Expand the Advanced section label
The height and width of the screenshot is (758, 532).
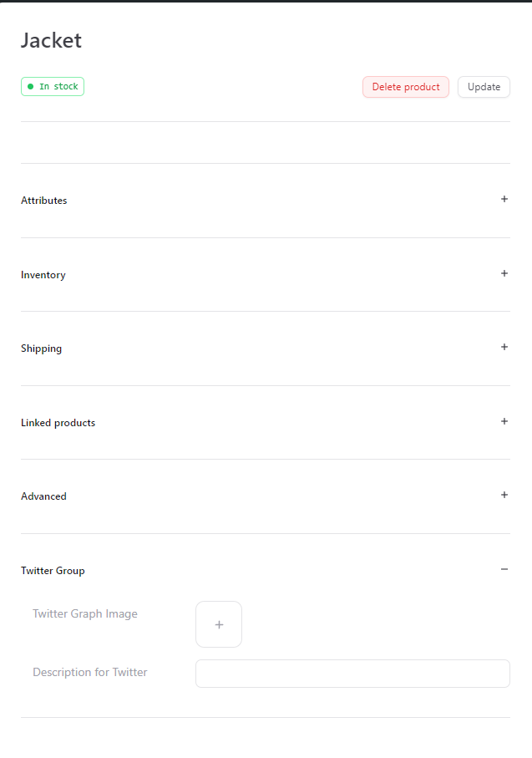pyautogui.click(x=43, y=496)
